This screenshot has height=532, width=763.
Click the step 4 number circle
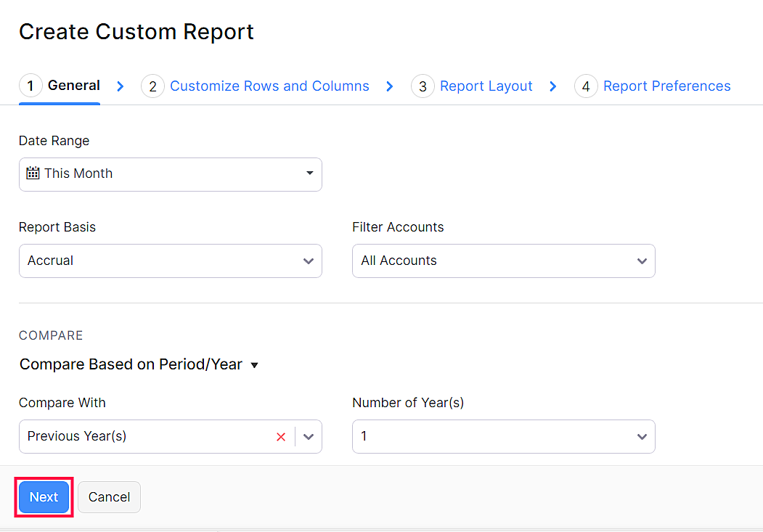(586, 86)
